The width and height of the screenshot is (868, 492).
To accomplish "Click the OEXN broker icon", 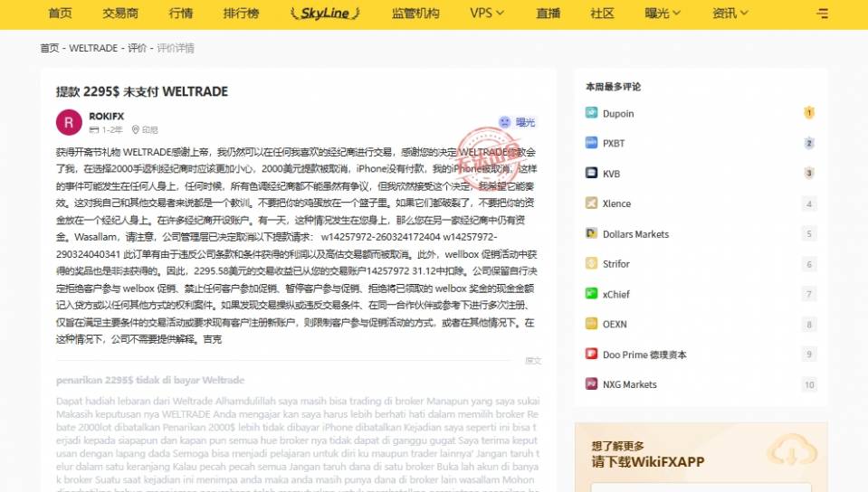I will pyautogui.click(x=591, y=323).
